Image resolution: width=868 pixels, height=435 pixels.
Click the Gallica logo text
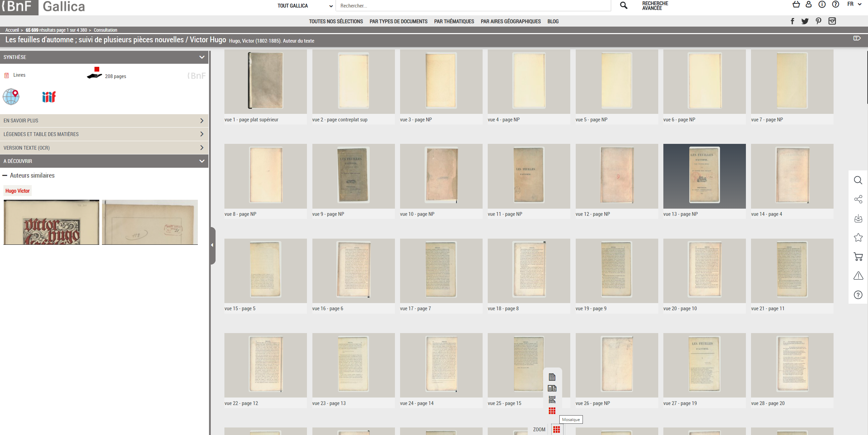click(64, 6)
